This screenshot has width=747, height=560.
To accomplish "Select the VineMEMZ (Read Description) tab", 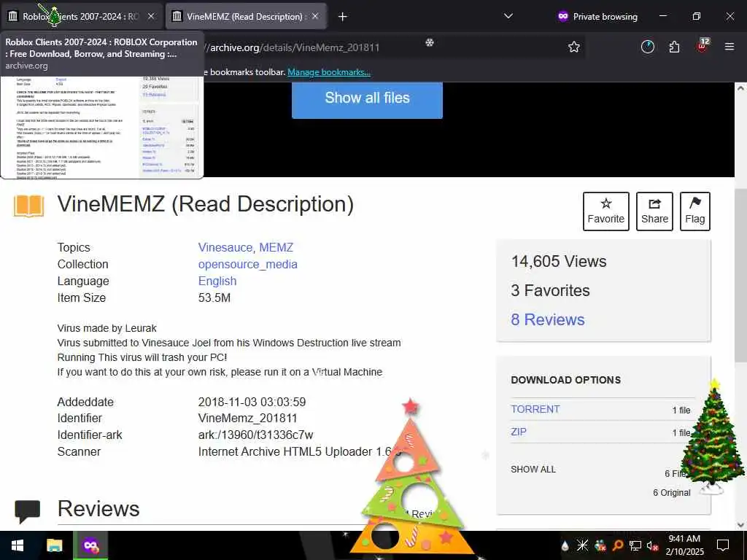I will (x=245, y=16).
